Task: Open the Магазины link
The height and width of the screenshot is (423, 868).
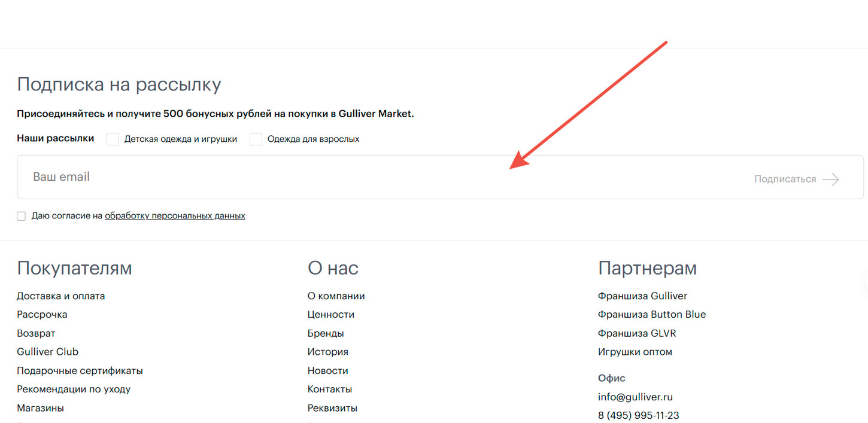Action: (x=40, y=408)
